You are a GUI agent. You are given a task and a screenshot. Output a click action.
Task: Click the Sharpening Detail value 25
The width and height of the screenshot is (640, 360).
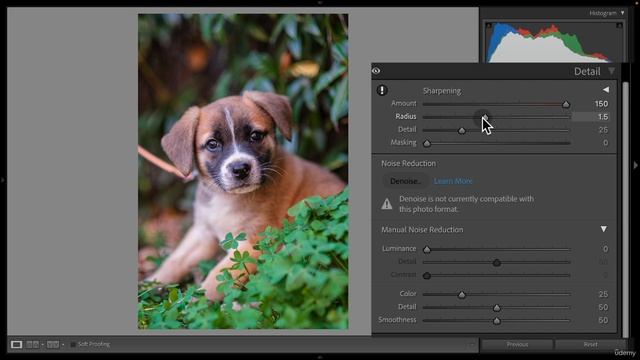point(603,130)
